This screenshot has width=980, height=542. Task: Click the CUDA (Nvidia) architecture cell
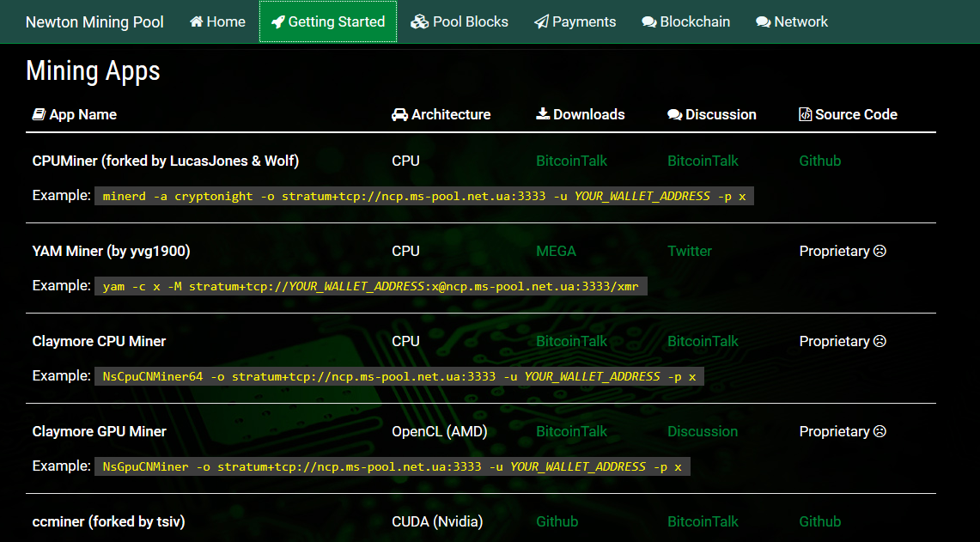pos(437,521)
